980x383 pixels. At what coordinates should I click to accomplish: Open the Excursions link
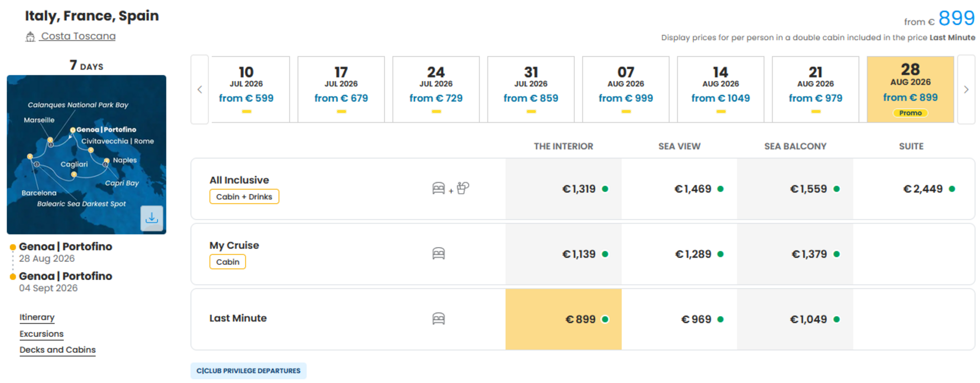41,334
